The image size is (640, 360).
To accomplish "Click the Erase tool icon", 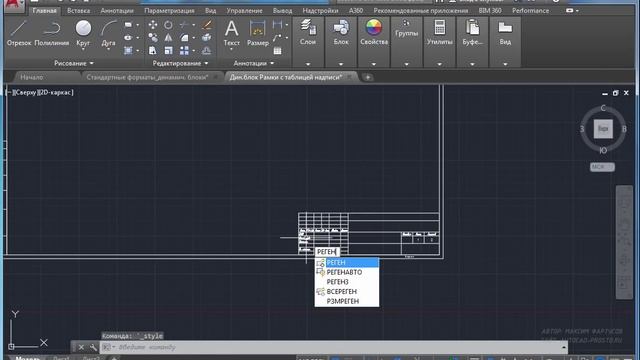I will 207,25.
